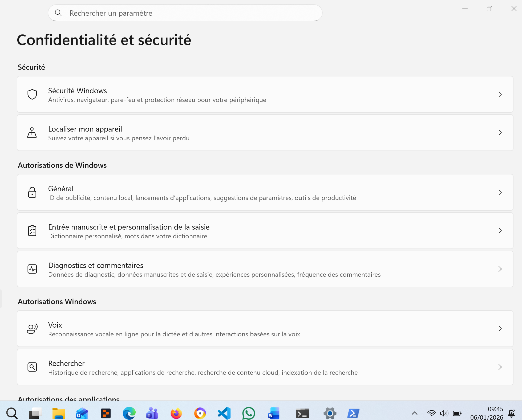The width and height of the screenshot is (522, 420).
Task: Click the Général padlock icon
Action: (32, 192)
